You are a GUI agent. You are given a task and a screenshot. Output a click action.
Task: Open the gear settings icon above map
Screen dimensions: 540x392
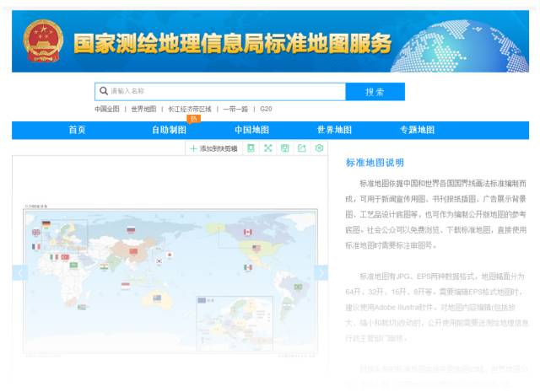coord(319,148)
